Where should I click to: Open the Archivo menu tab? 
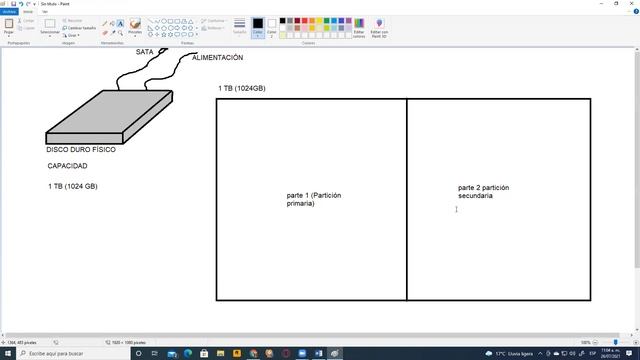tap(9, 12)
